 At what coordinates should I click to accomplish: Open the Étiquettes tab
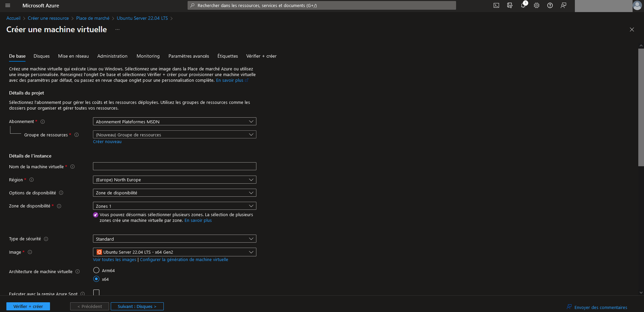228,56
